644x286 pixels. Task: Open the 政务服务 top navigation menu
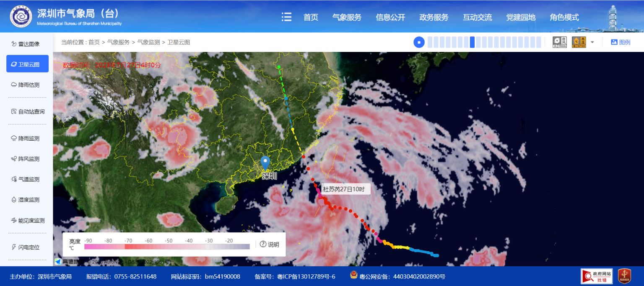point(434,17)
